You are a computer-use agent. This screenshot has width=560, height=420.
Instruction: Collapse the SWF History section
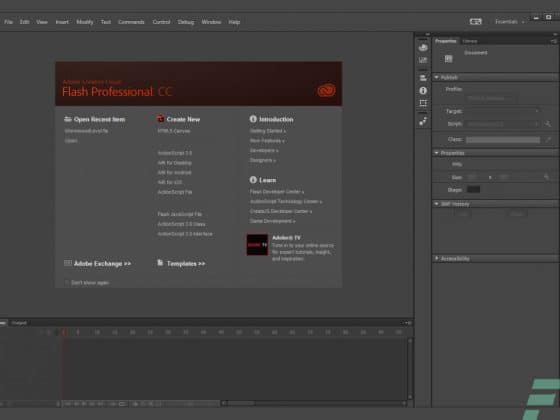[436, 204]
